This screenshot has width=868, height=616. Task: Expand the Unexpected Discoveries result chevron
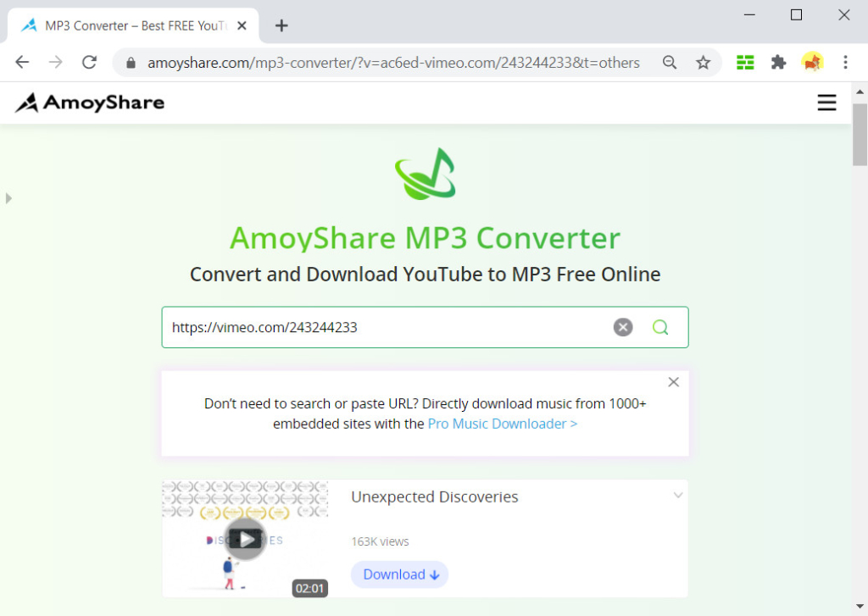[677, 495]
